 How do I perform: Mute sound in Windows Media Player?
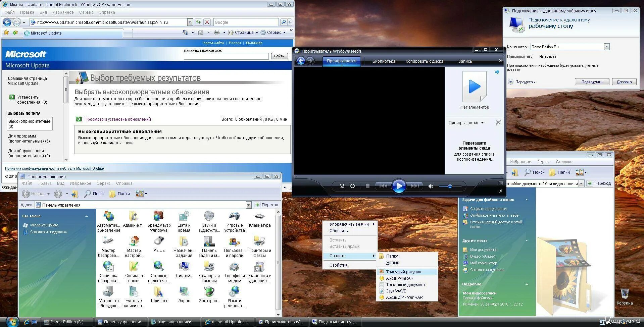(x=431, y=186)
